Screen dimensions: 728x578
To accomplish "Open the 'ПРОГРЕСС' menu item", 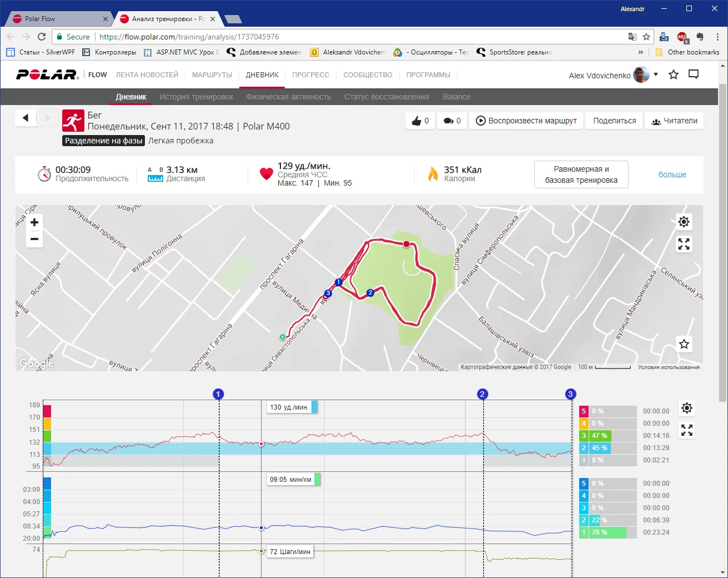I will (310, 75).
